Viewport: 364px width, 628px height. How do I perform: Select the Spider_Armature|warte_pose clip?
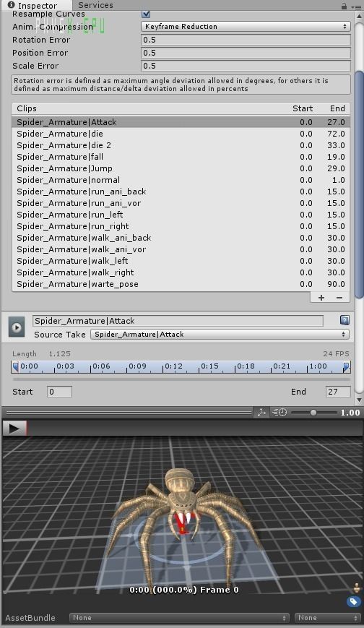point(181,285)
